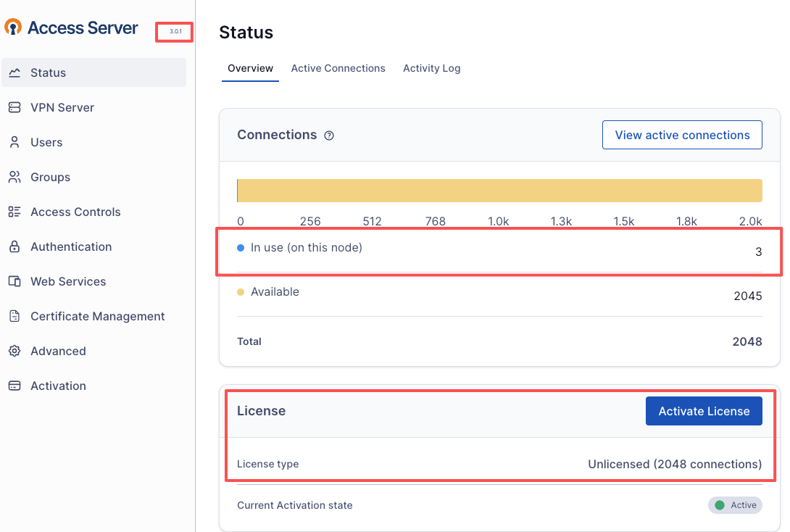Click the green Active status badge

735,505
